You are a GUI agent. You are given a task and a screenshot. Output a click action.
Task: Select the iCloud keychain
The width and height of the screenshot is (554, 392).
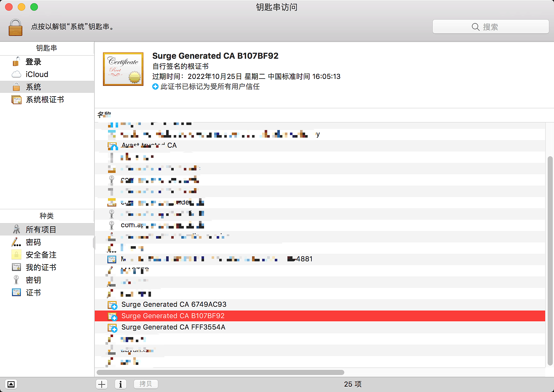[x=37, y=74]
